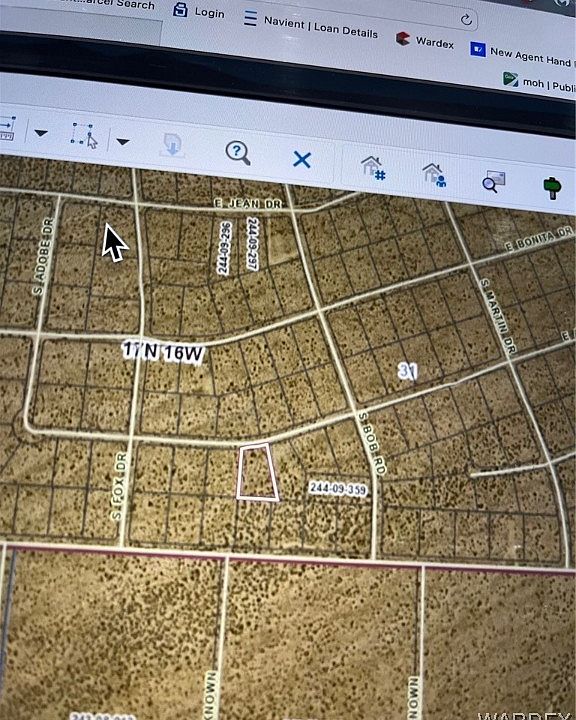Reload the page with refresh icon
This screenshot has width=576, height=720.
pyautogui.click(x=466, y=20)
